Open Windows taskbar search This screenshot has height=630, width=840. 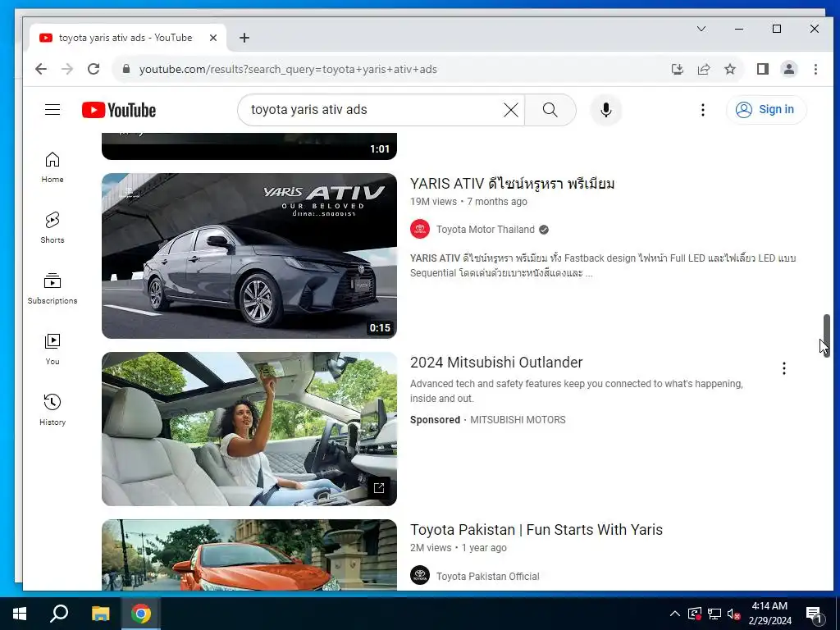(x=59, y=614)
